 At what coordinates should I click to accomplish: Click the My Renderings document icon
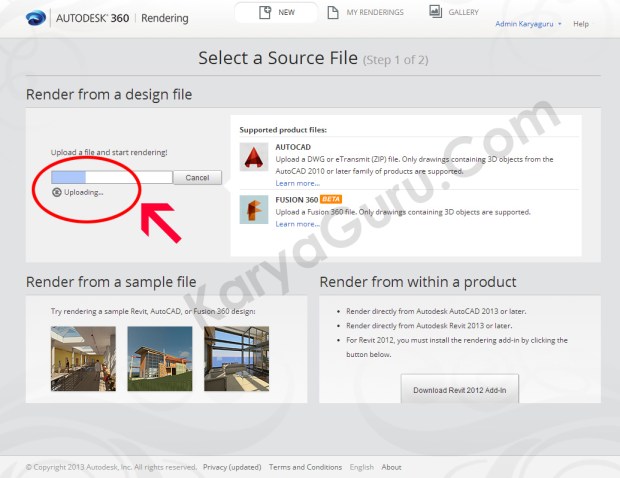[x=333, y=12]
